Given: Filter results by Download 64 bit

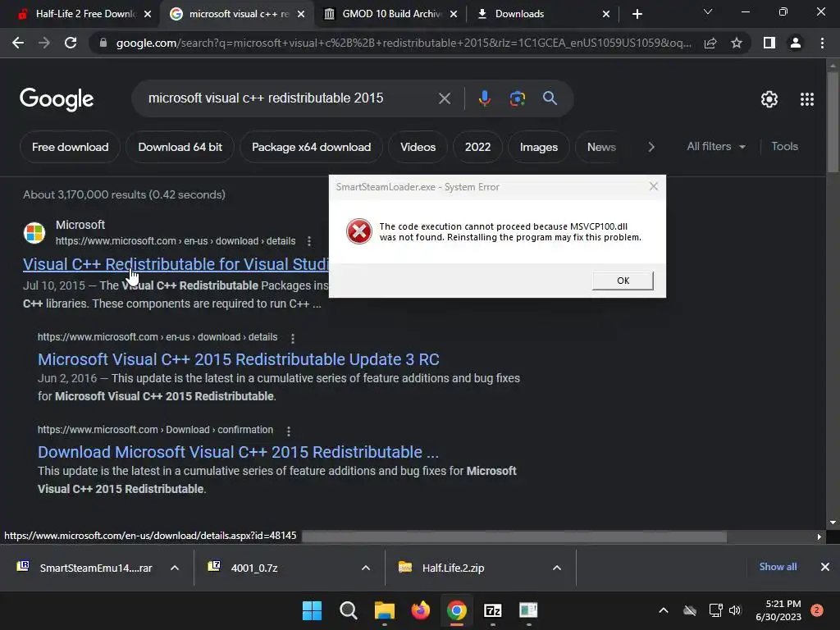Looking at the screenshot, I should [x=180, y=147].
